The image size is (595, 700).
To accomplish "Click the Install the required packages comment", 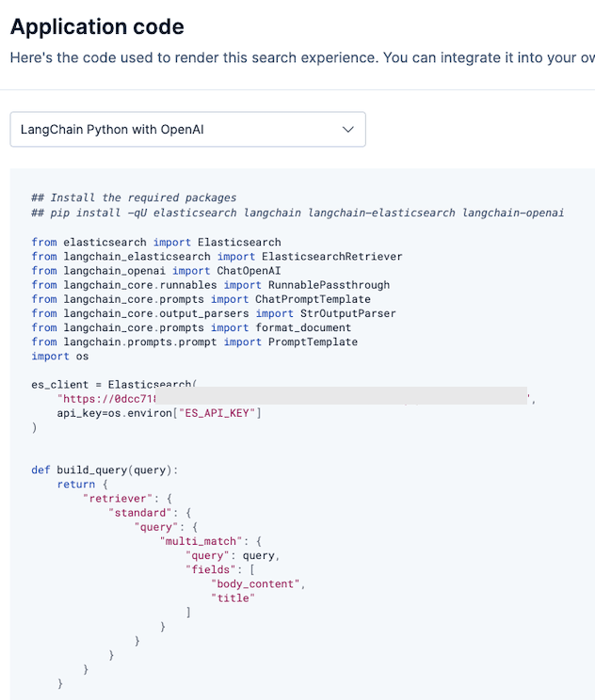I will pos(134,198).
